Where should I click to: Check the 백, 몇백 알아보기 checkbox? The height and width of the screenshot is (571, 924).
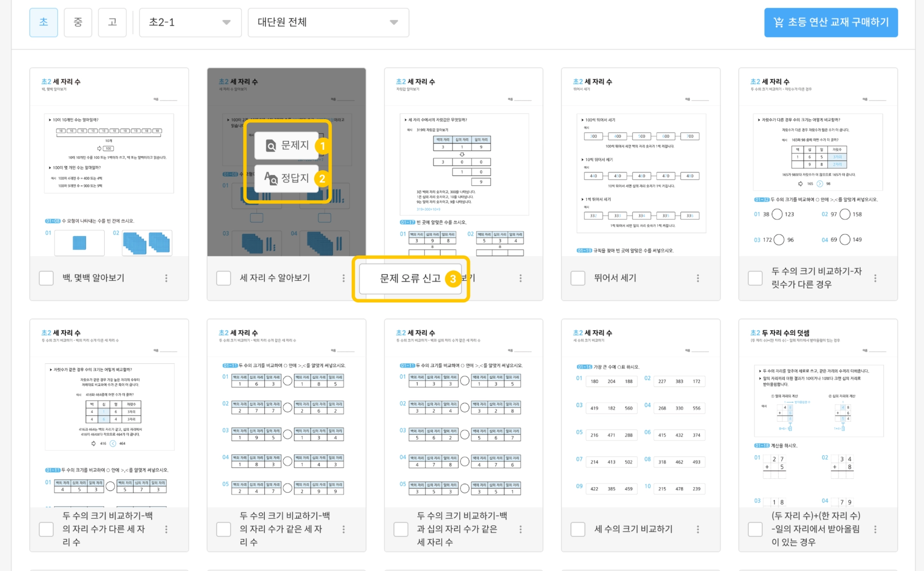[47, 278]
